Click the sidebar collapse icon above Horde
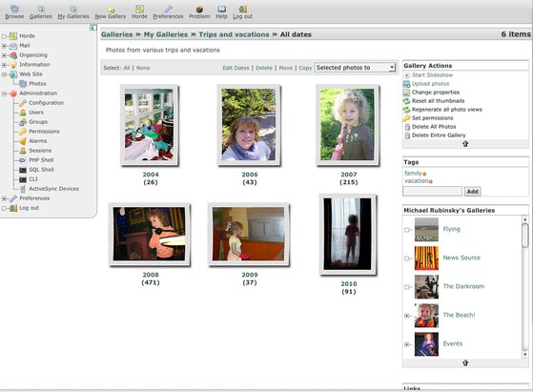The width and height of the screenshot is (533, 392). tap(93, 28)
